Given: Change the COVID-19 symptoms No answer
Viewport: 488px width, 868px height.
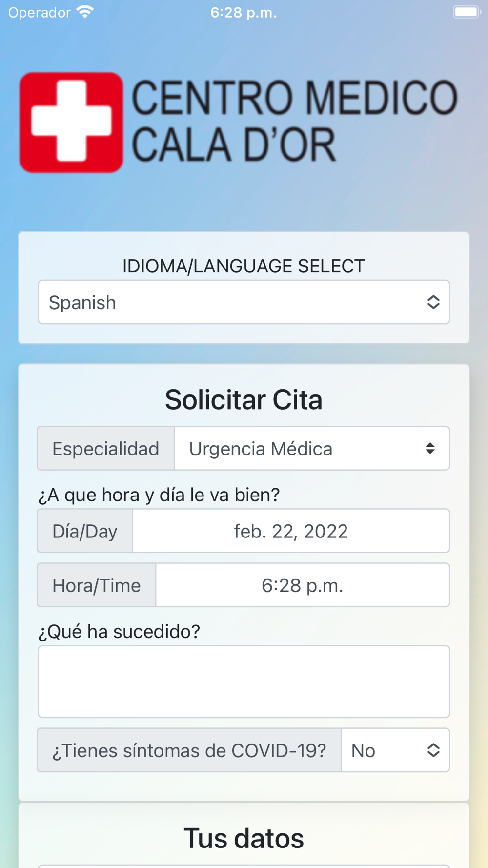Looking at the screenshot, I should point(395,750).
